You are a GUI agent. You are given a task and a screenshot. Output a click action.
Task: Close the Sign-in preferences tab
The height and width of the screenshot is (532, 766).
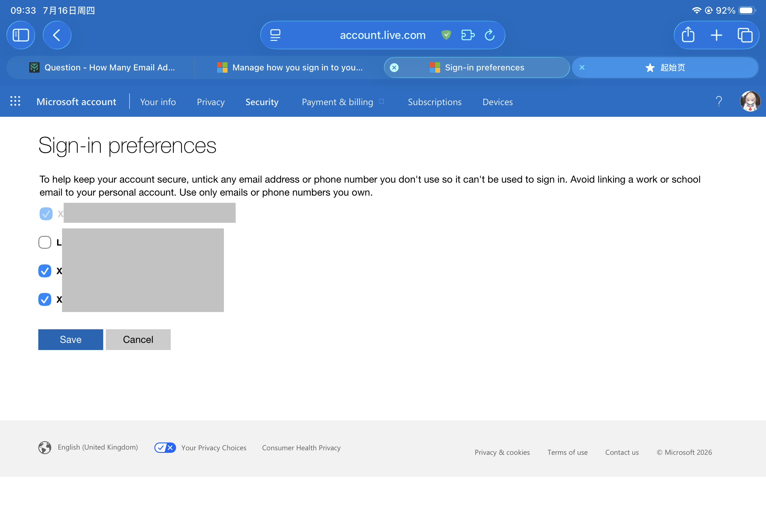(x=394, y=68)
